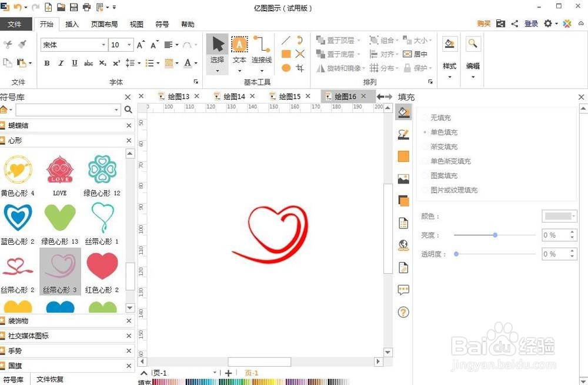Choose the rectangle drawing tool
Screen dimensions: 588x385
[x=286, y=54]
